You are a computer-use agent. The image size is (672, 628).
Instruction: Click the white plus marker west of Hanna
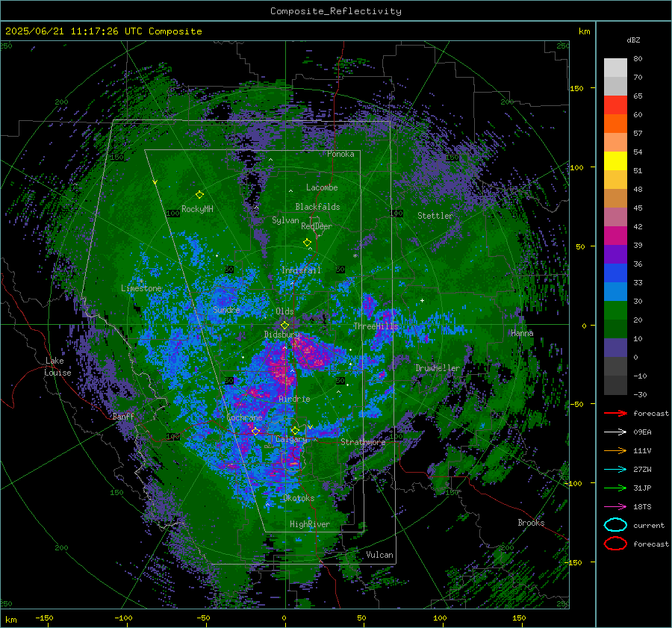click(422, 300)
